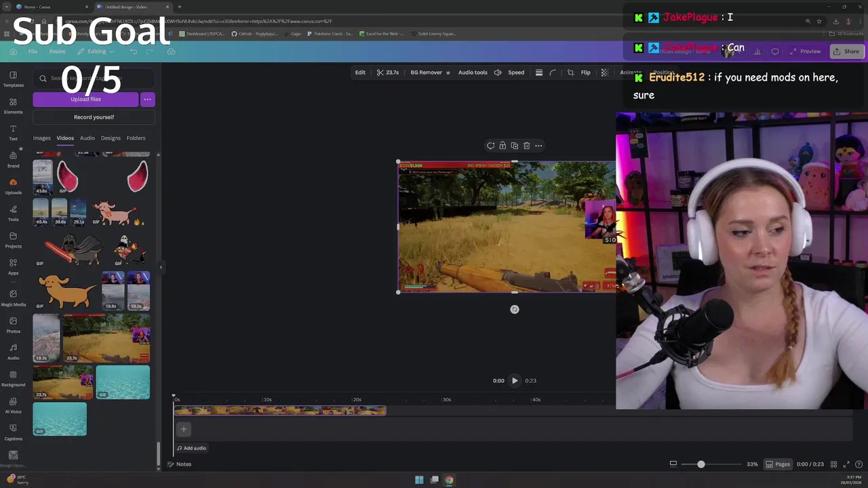Open the BG Remover option

(x=430, y=73)
